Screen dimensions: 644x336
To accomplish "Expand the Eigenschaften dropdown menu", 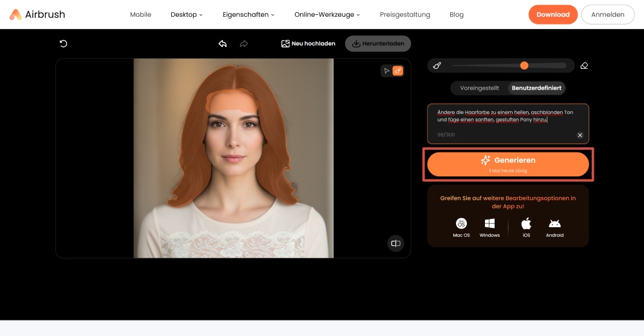I will pyautogui.click(x=249, y=14).
